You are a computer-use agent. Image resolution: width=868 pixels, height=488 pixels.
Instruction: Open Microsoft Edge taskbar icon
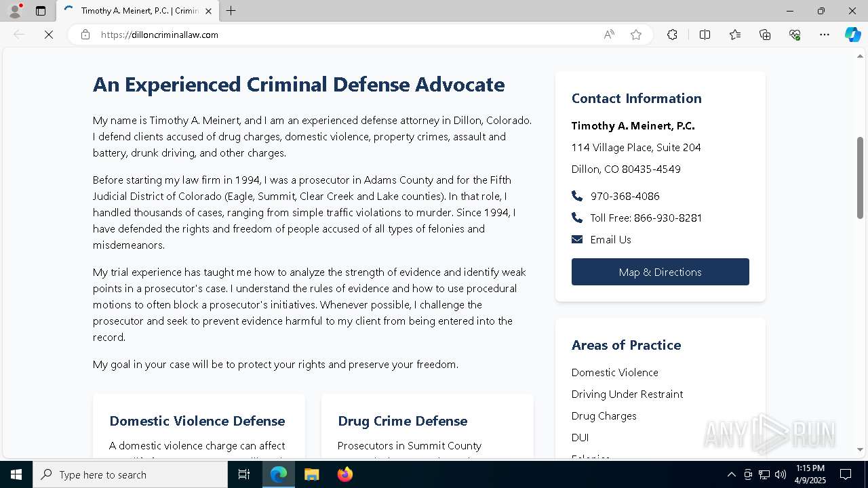click(279, 474)
